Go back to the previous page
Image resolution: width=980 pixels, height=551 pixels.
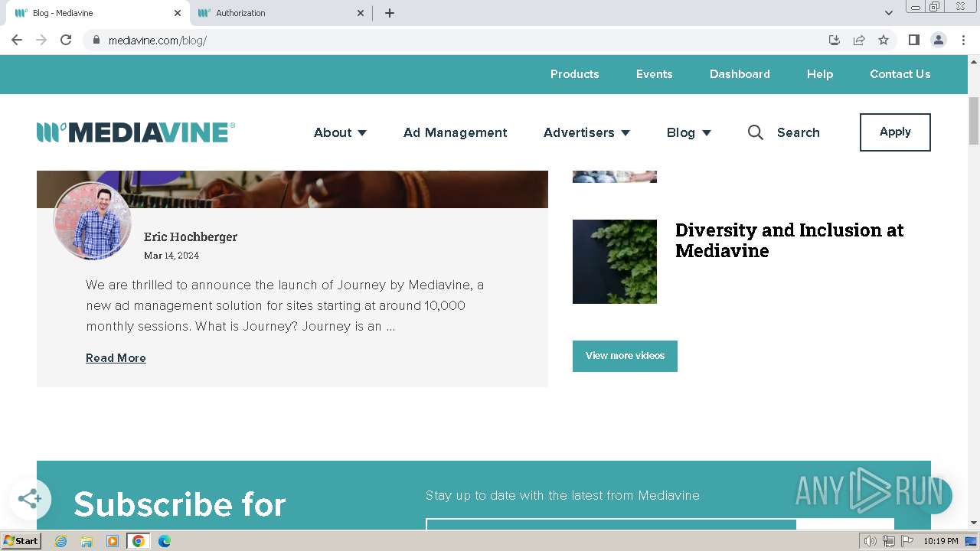[x=17, y=40]
